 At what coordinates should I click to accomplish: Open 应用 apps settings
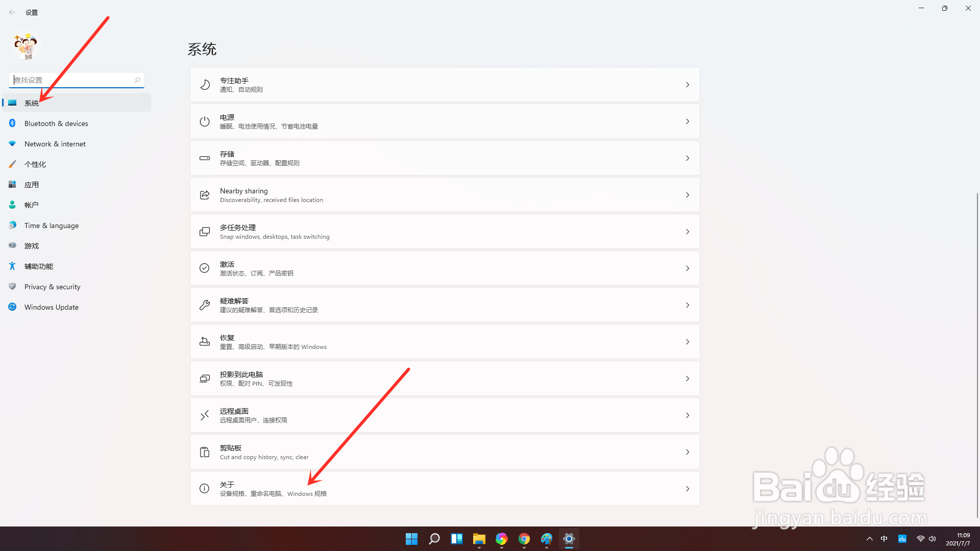77,185
